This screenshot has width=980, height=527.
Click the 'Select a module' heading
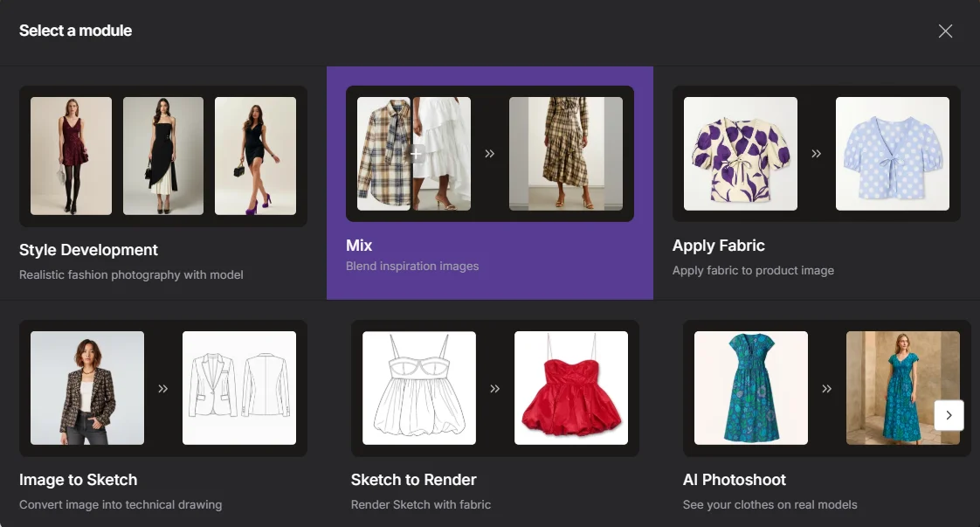coord(75,31)
